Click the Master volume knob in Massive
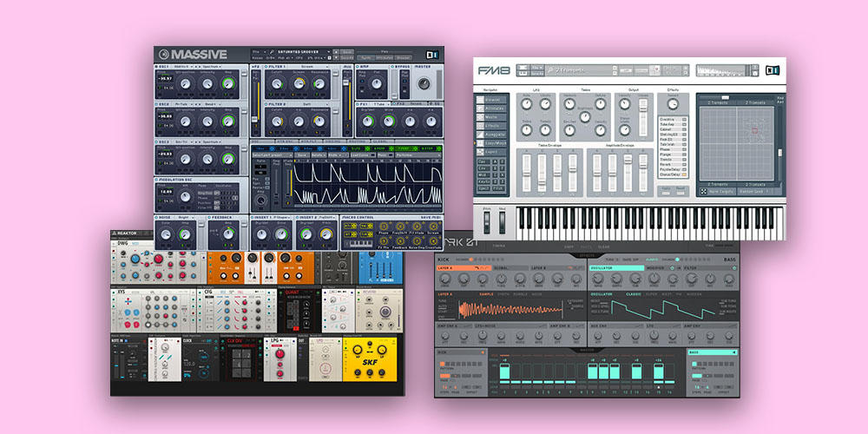The image size is (868, 434). tap(424, 84)
